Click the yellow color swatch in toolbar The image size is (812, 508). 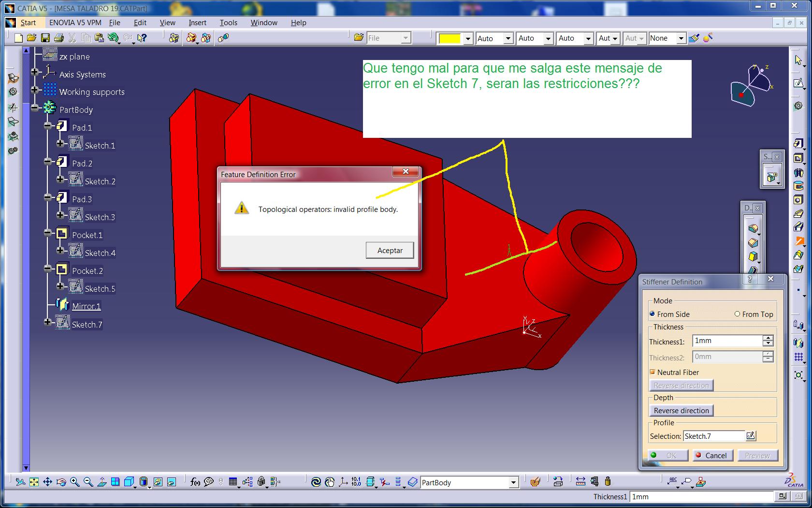[450, 39]
